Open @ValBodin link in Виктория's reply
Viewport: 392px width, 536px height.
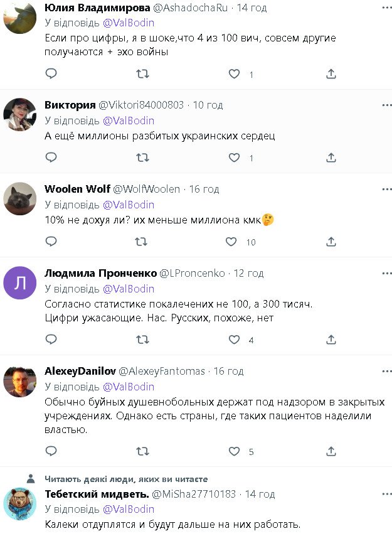tap(128, 121)
